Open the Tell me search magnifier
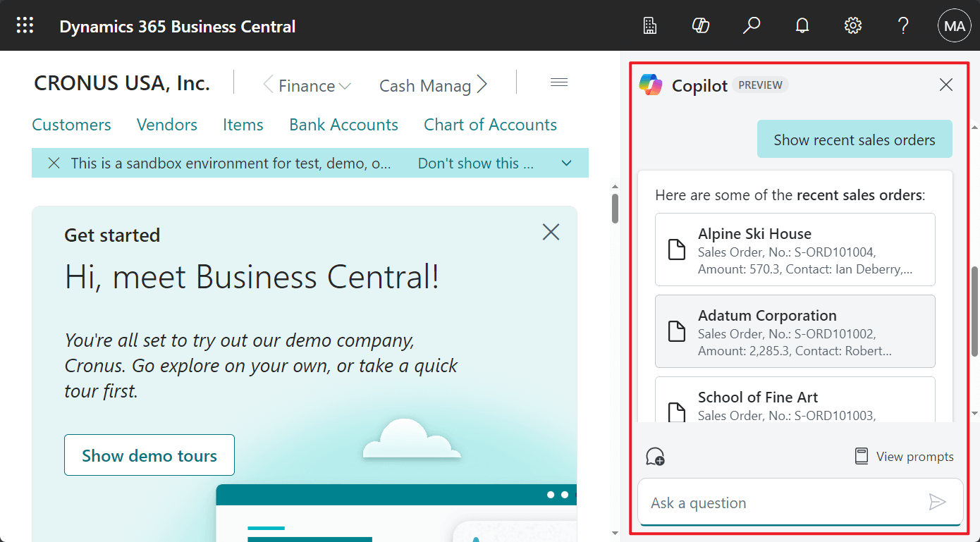The width and height of the screenshot is (980, 542). (751, 25)
